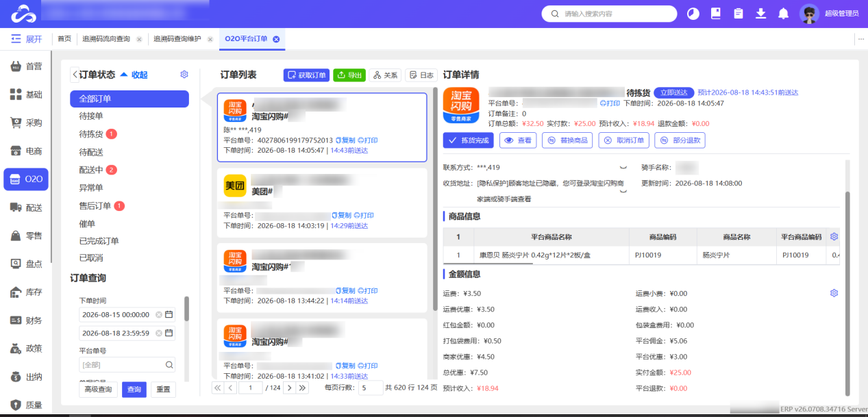Click search icon in 平台单号 field

tap(169, 364)
